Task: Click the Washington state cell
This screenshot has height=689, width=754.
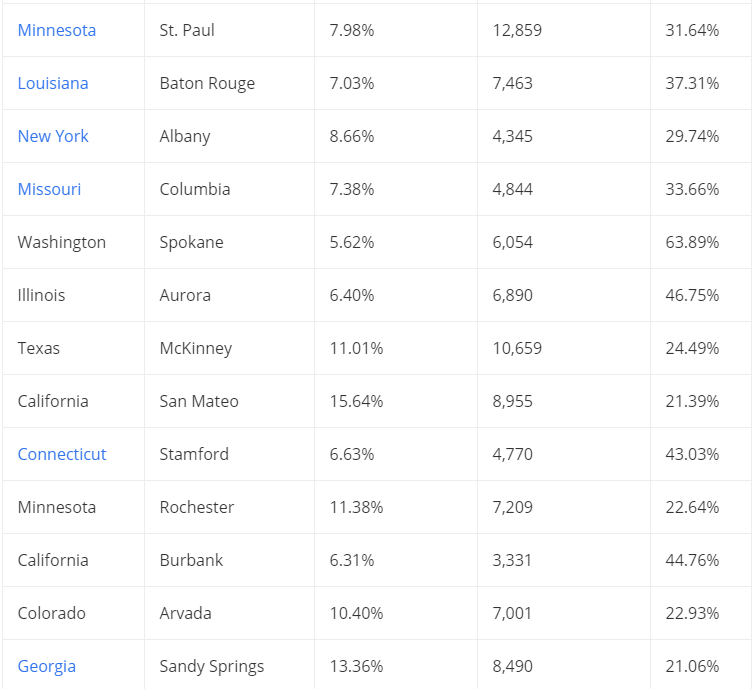Action: [74, 242]
